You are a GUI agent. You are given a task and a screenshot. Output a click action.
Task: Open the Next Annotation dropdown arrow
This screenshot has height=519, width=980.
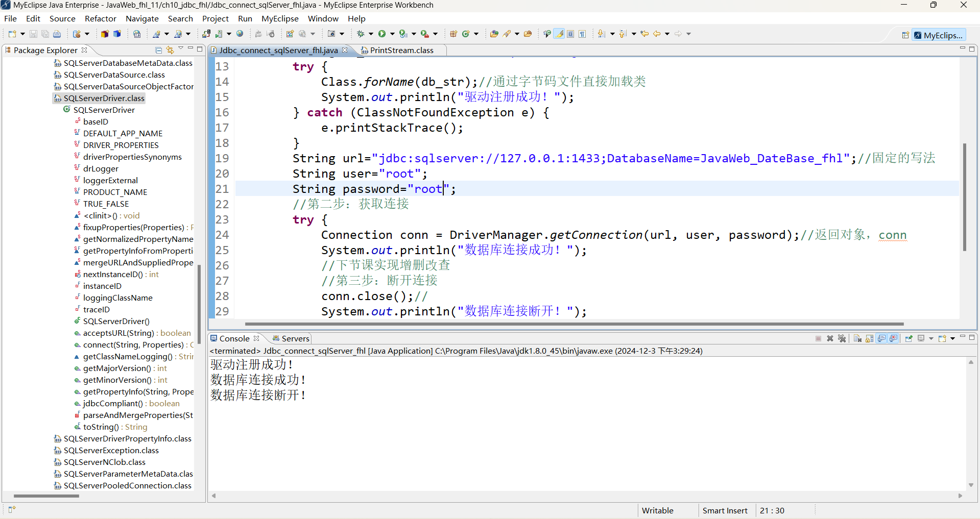[612, 34]
